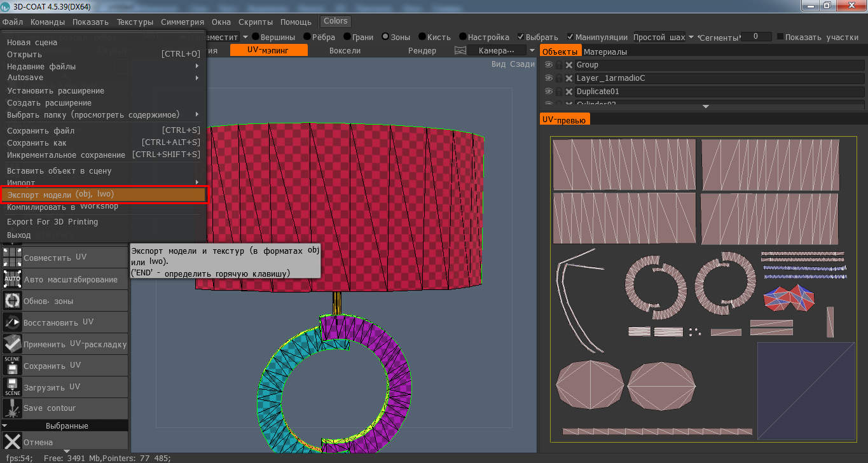Click the Сохранить UV scene icon
Image resolution: width=868 pixels, height=463 pixels.
tap(13, 366)
